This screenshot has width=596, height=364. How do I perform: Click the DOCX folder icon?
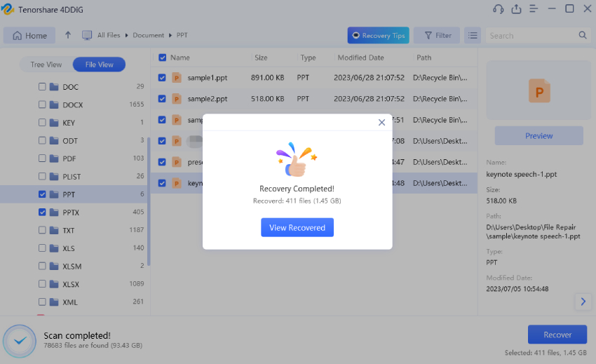54,105
